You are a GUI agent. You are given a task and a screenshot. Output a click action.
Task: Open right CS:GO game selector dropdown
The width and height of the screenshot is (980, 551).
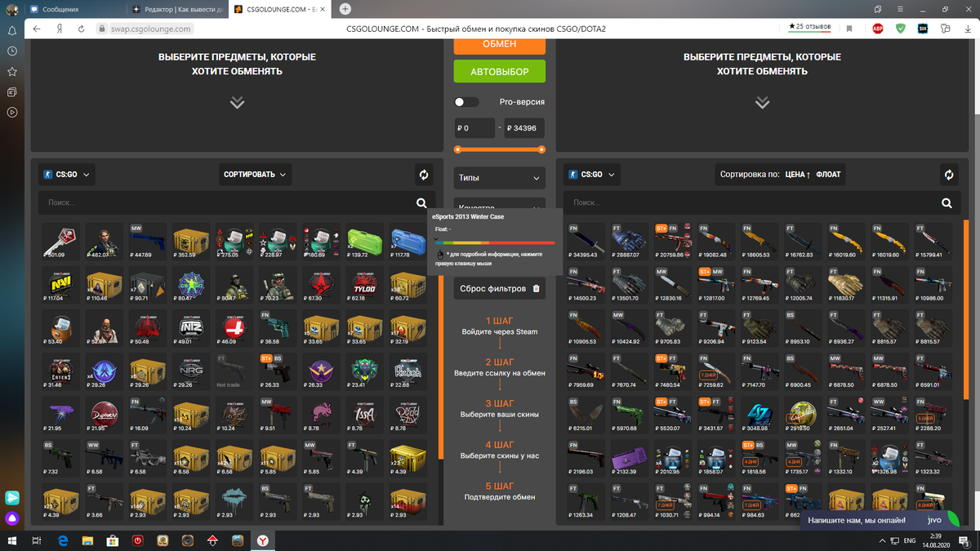click(x=591, y=175)
